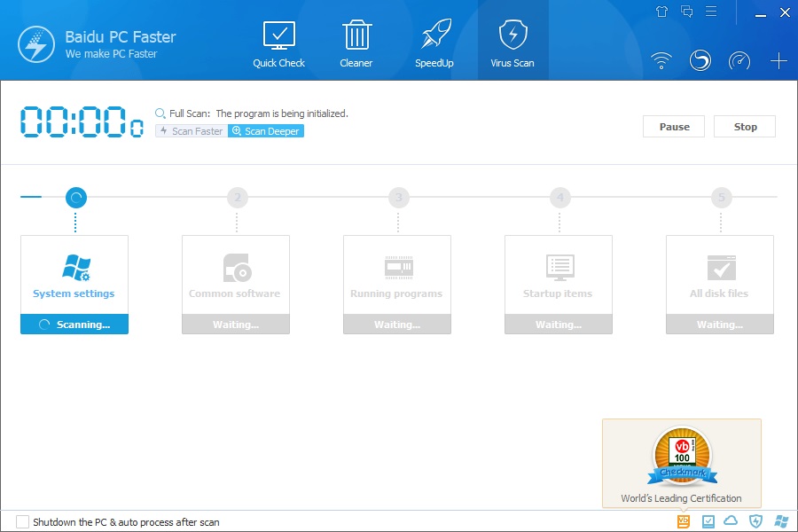The image size is (798, 532).
Task: Click the plus icon to add tools
Action: point(778,60)
